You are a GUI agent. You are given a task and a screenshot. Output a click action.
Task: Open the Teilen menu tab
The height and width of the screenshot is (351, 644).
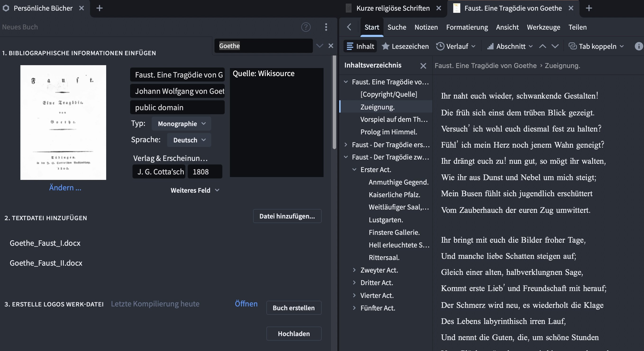[x=577, y=27]
